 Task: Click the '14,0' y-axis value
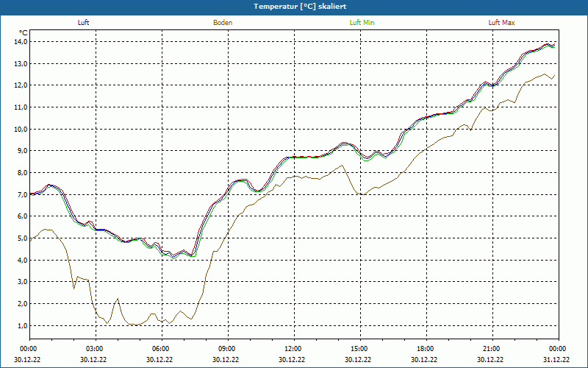coord(21,42)
